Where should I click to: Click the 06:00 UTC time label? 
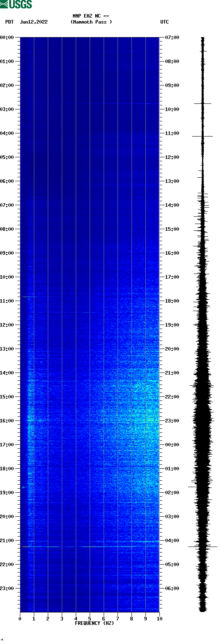[172, 589]
